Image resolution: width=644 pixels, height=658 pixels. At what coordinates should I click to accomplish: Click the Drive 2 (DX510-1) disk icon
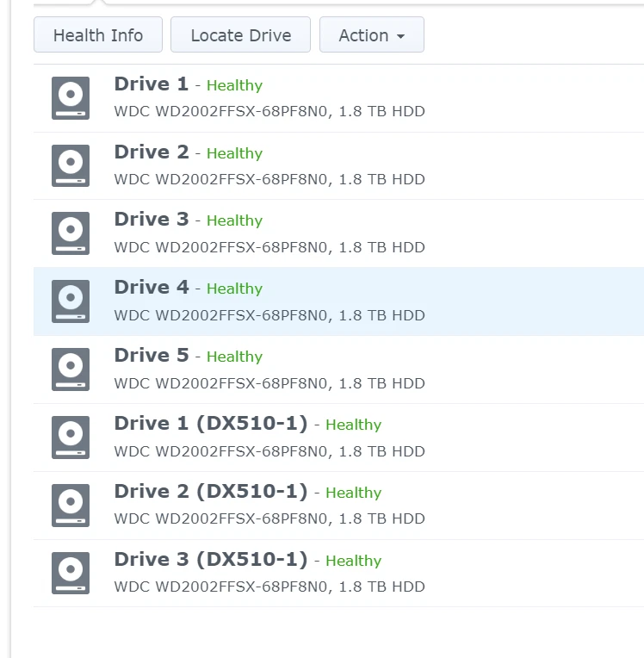tap(70, 506)
